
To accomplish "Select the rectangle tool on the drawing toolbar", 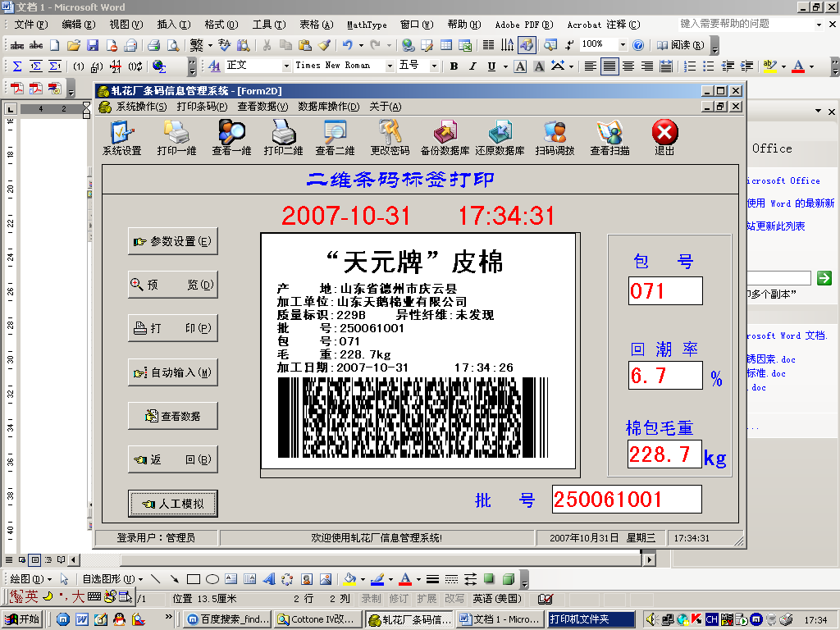I will pyautogui.click(x=194, y=579).
